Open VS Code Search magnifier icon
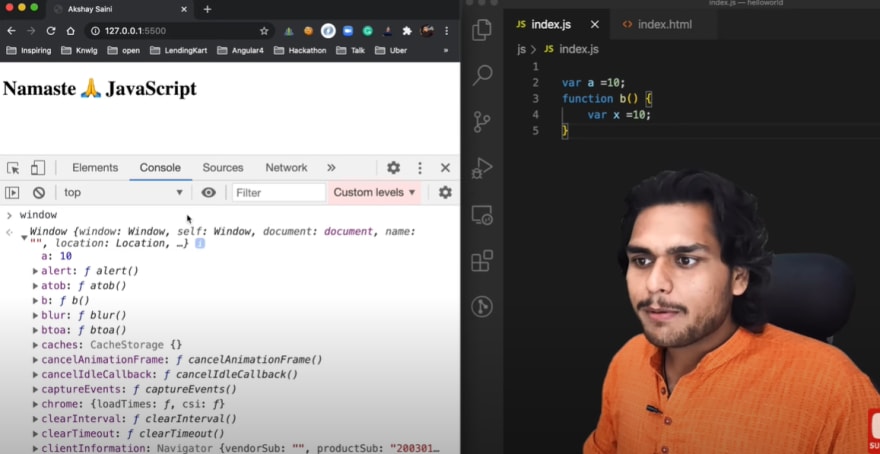The width and height of the screenshot is (880, 454). click(x=482, y=75)
